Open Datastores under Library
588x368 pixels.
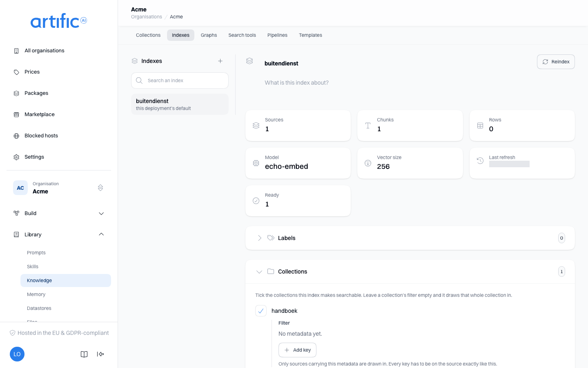coord(66,308)
